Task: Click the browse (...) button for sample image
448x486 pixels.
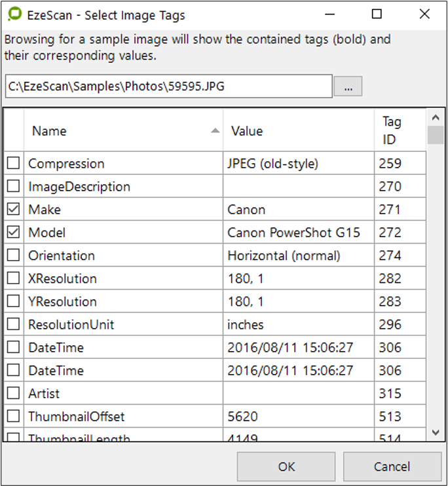Action: [x=348, y=86]
